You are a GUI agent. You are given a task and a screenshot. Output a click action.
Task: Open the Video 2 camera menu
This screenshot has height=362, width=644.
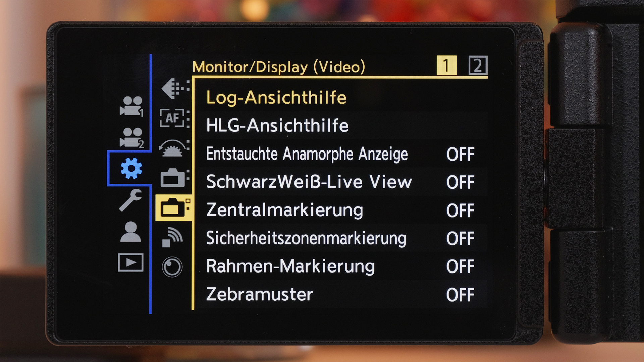[x=131, y=137]
